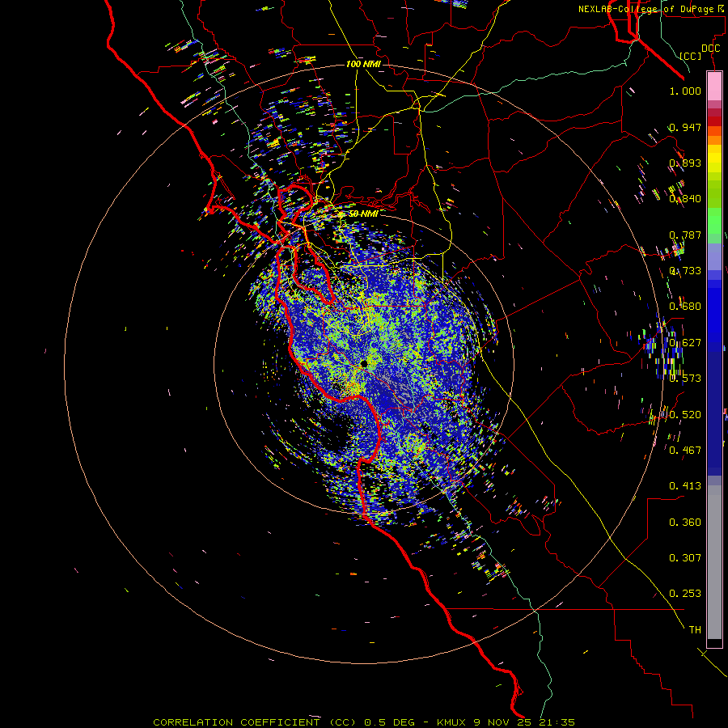
Task: Click the 0.5 DEG elevation text in the footer
Action: [x=390, y=722]
